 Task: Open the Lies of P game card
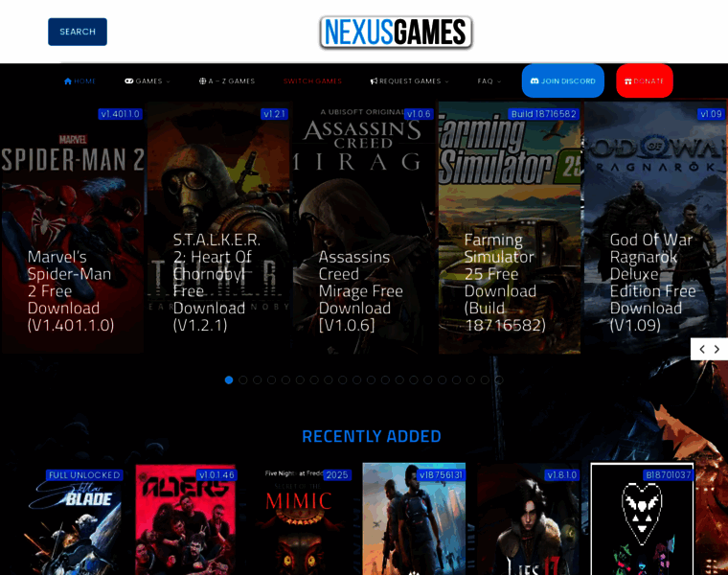(x=528, y=520)
